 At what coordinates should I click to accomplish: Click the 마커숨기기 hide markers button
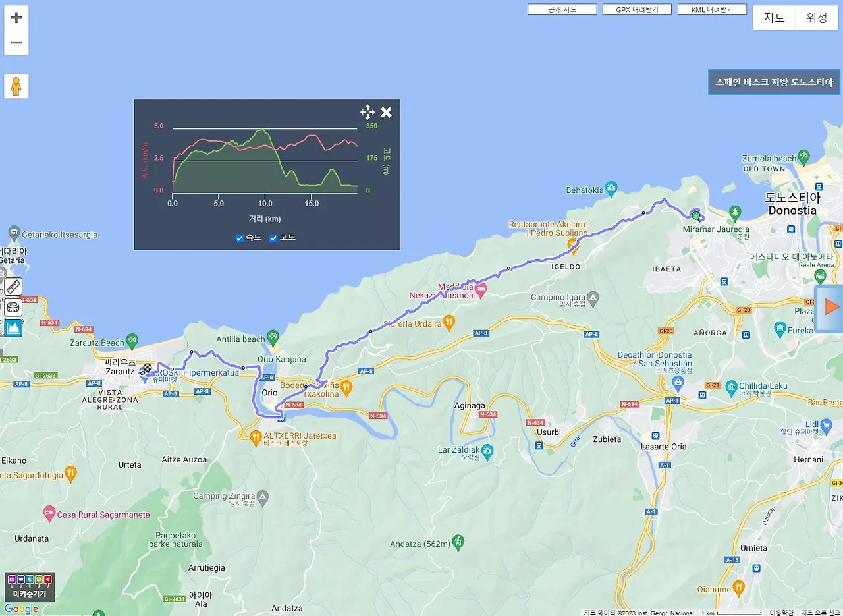pos(30,587)
